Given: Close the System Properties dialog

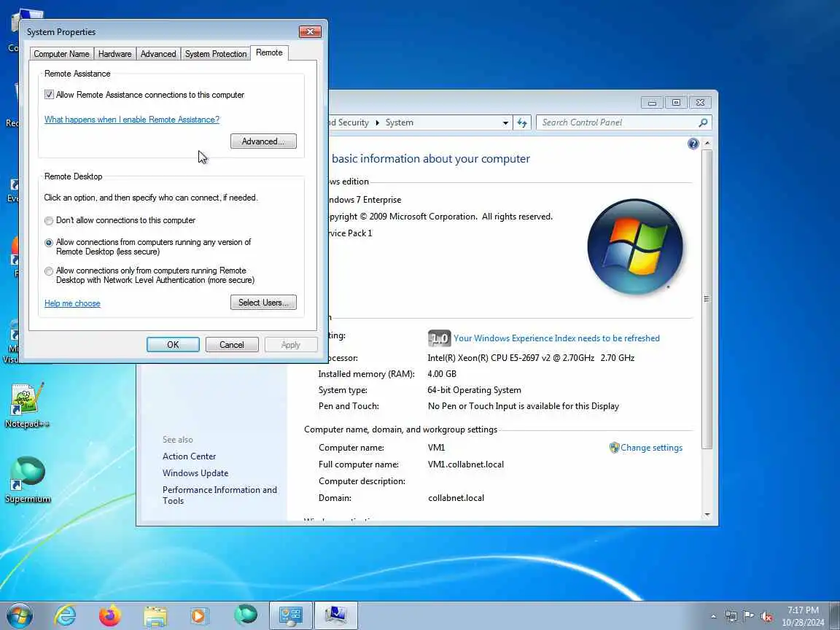Looking at the screenshot, I should (x=310, y=31).
